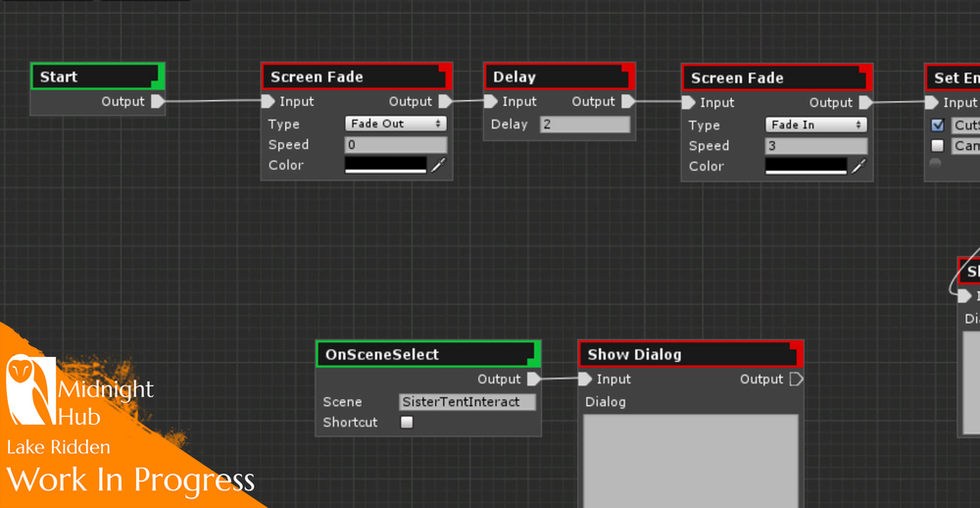Click eyedropper beside Fade In node Color
980x508 pixels.
(x=859, y=167)
